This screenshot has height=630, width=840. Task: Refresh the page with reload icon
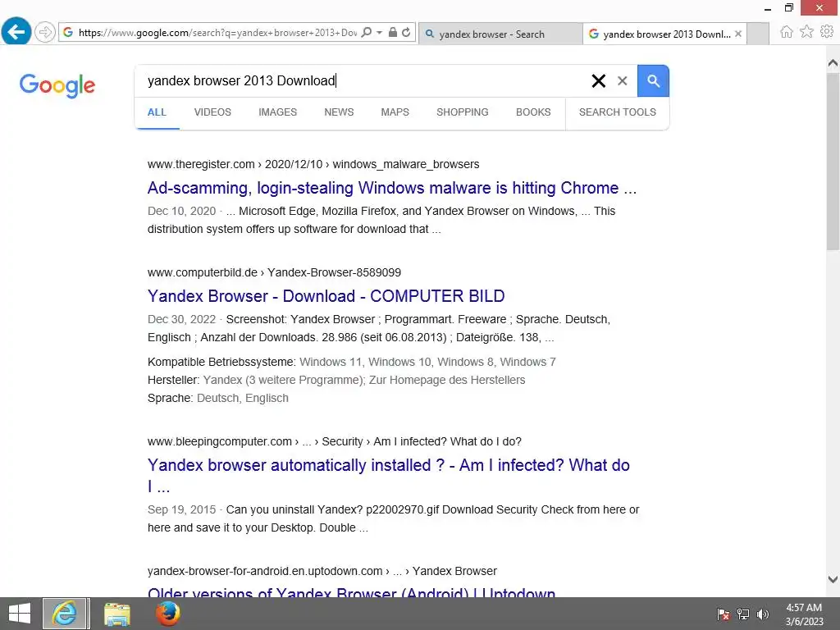pos(406,33)
